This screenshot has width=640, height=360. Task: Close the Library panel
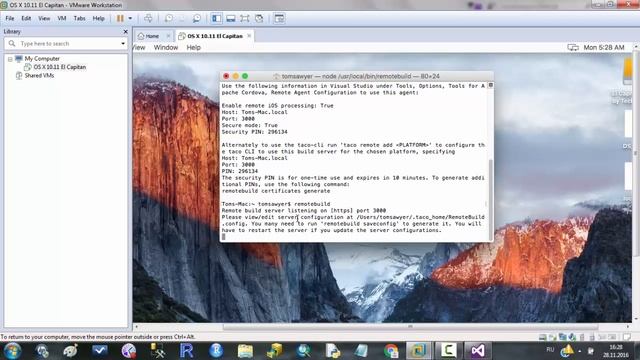125,31
